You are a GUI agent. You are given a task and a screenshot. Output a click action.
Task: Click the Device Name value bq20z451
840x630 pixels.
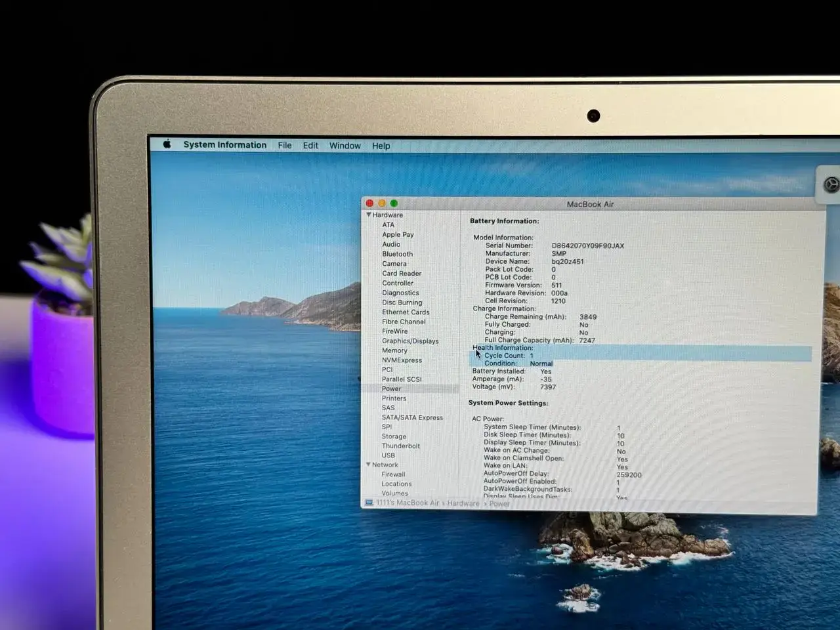click(x=567, y=261)
